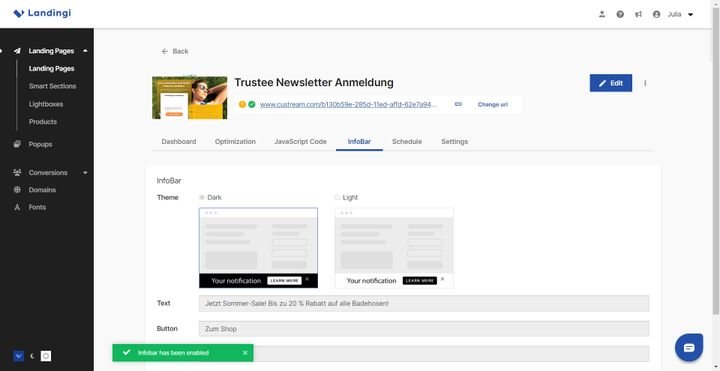The image size is (720, 371).
Task: Click the Landing Pages paper plane icon
Action: [17, 51]
